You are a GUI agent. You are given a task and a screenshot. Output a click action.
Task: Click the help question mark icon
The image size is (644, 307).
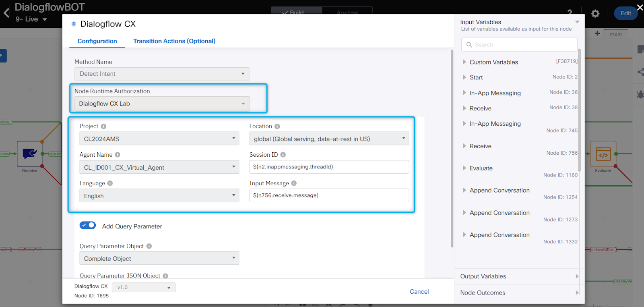570,12
